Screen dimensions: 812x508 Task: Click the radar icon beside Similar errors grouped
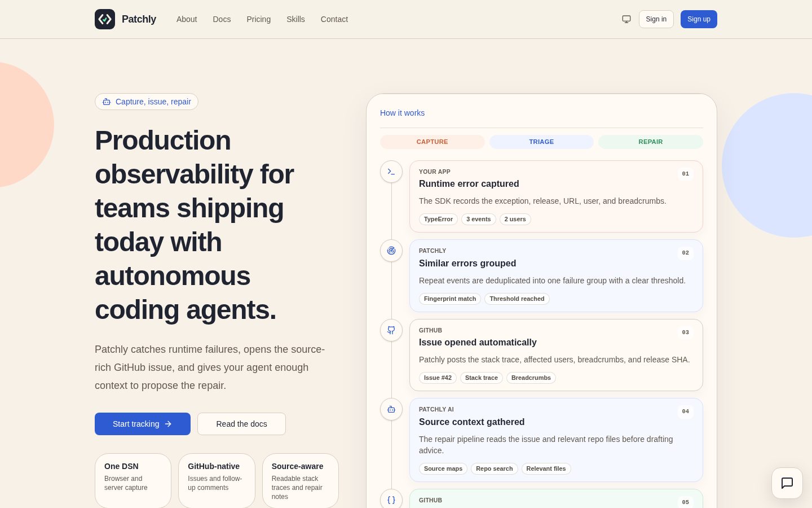pyautogui.click(x=391, y=251)
